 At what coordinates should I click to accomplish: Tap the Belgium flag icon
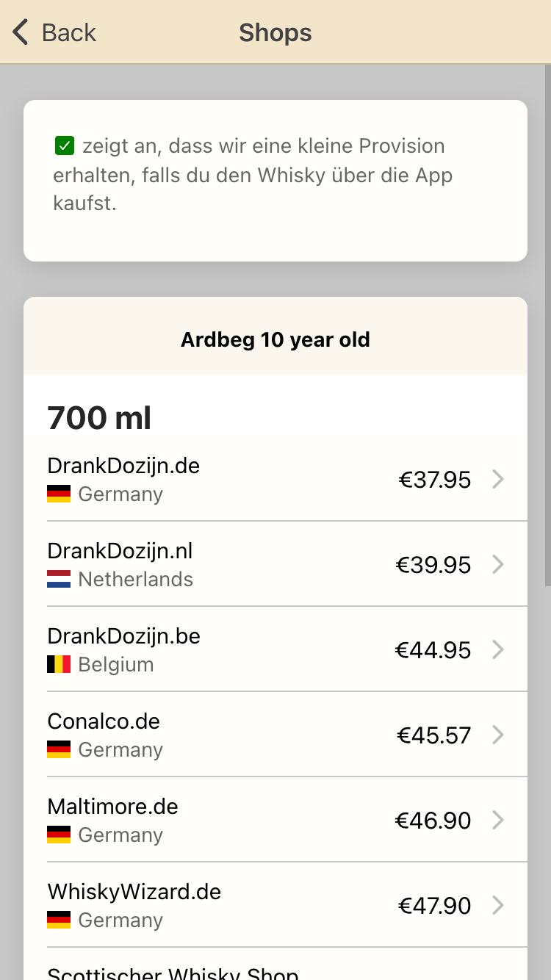[x=59, y=664]
